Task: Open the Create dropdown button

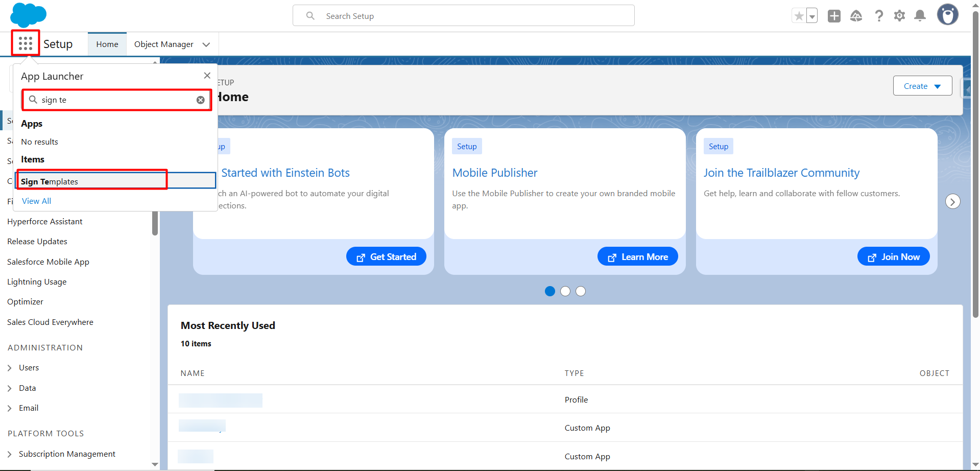Action: pos(922,86)
